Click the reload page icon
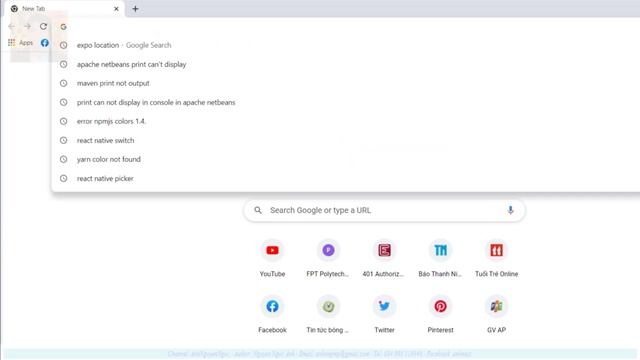Image resolution: width=640 pixels, height=360 pixels. coord(43,27)
